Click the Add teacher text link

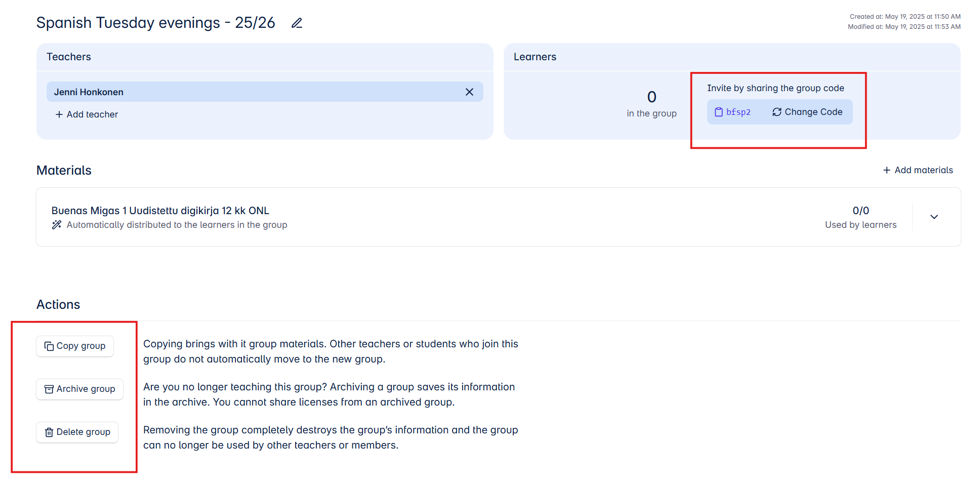pyautogui.click(x=92, y=114)
